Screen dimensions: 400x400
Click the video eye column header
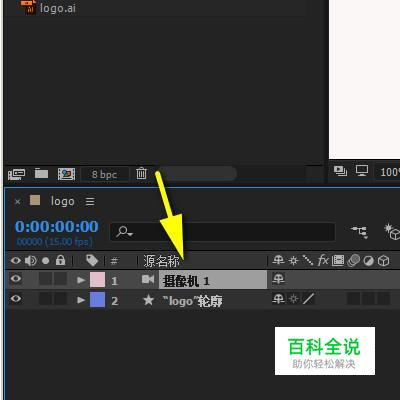pyautogui.click(x=16, y=260)
